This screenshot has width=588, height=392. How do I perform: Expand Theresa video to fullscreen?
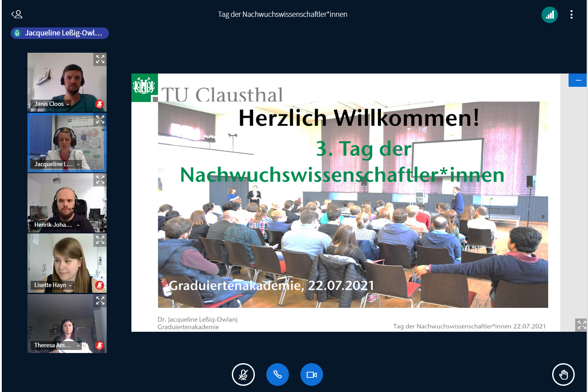point(100,301)
